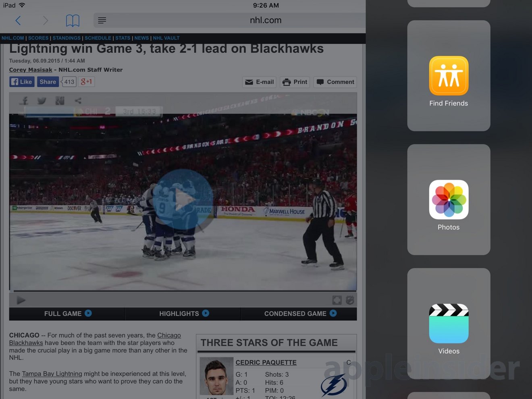Open the NEWS nav item
This screenshot has width=532, height=399.
point(141,38)
